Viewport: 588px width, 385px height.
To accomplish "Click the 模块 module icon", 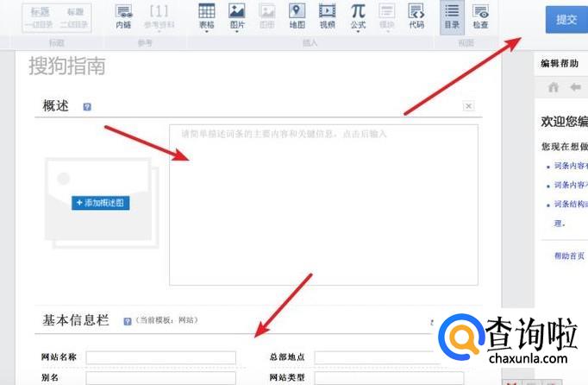I will tap(387, 16).
